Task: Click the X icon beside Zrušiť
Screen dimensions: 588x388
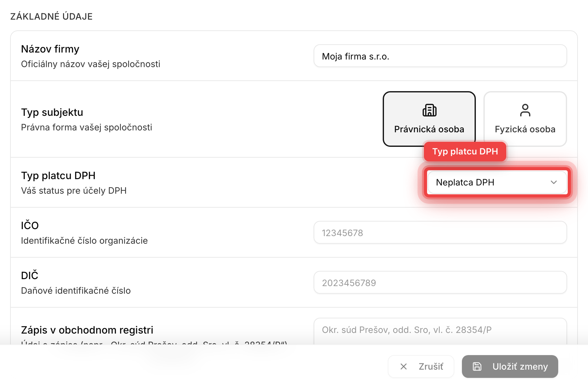Action: (x=404, y=366)
